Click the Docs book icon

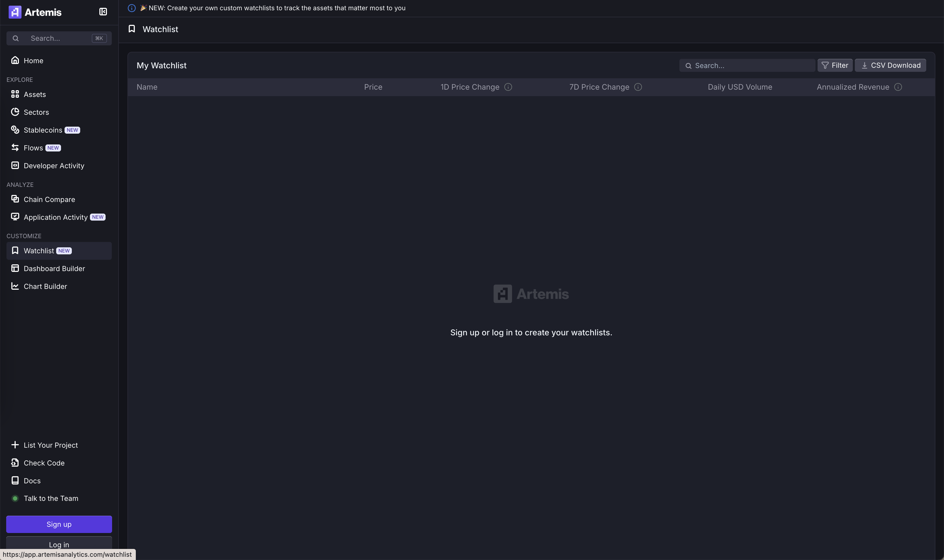tap(15, 480)
